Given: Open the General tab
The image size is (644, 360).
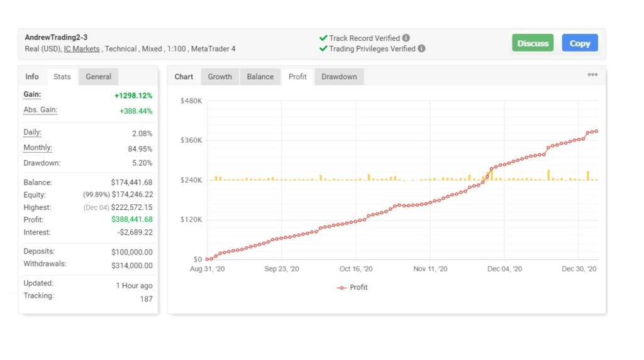Looking at the screenshot, I should click(99, 77).
